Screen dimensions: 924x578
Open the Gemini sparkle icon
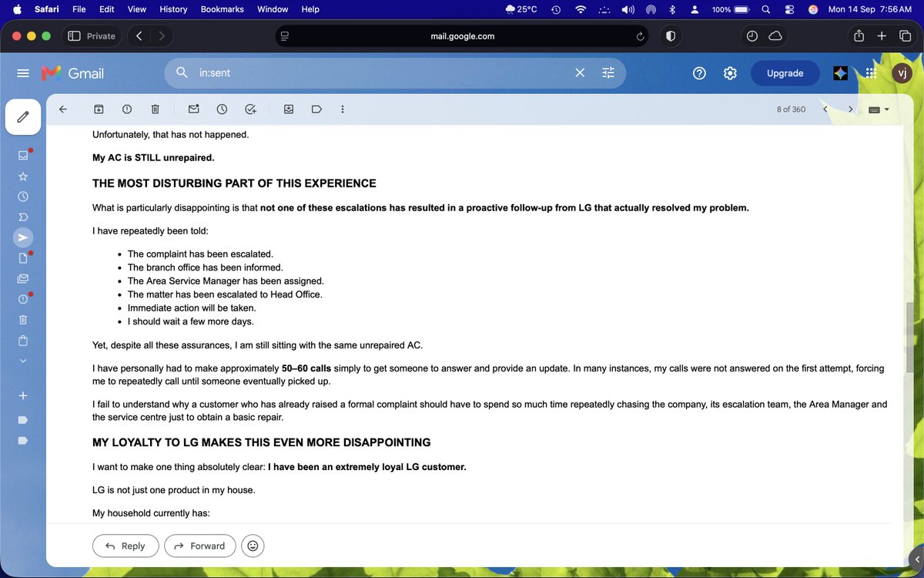pos(840,73)
